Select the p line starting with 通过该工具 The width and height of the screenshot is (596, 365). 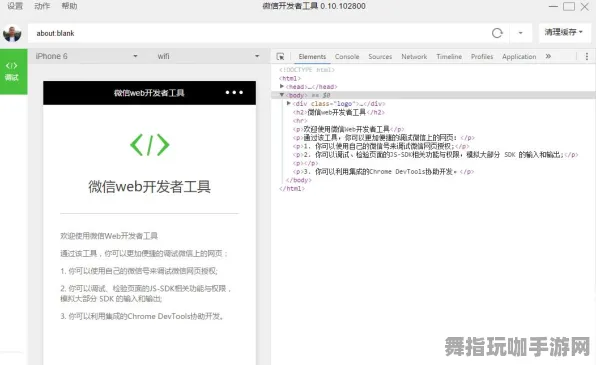[384, 138]
